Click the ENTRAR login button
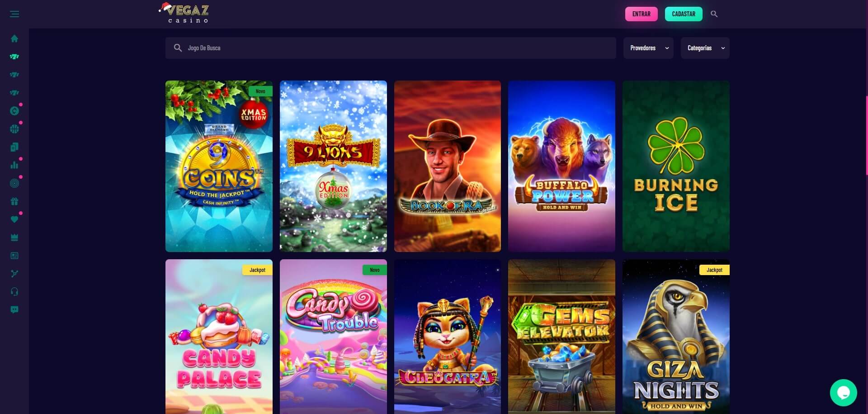Image resolution: width=868 pixels, height=414 pixels. pos(641,14)
